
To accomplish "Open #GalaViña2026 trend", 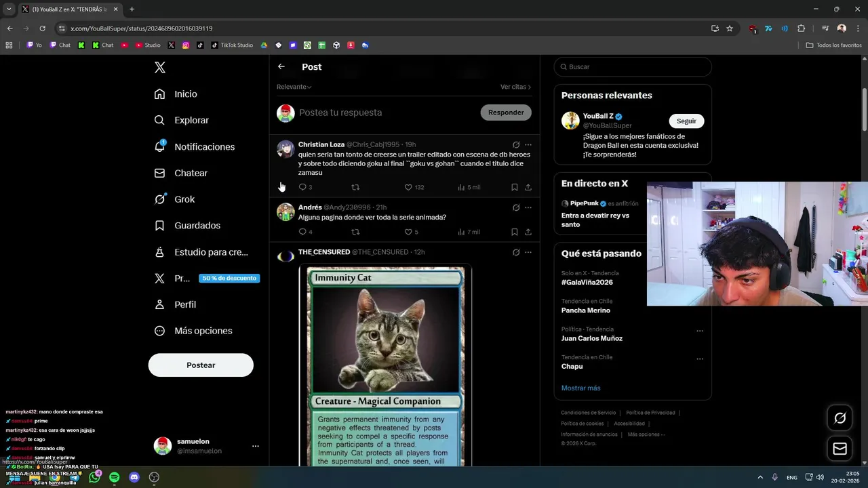I will [x=587, y=282].
